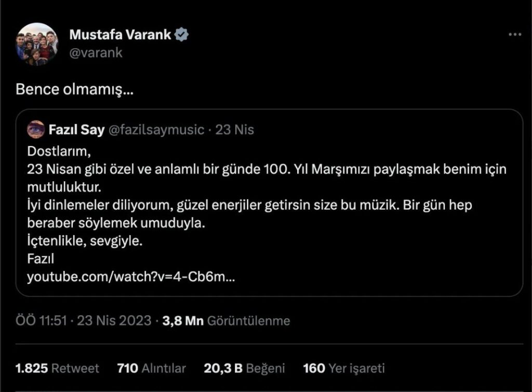Screen dimensions: 532x392
Task: Visit the @varank handle
Action: pos(96,52)
